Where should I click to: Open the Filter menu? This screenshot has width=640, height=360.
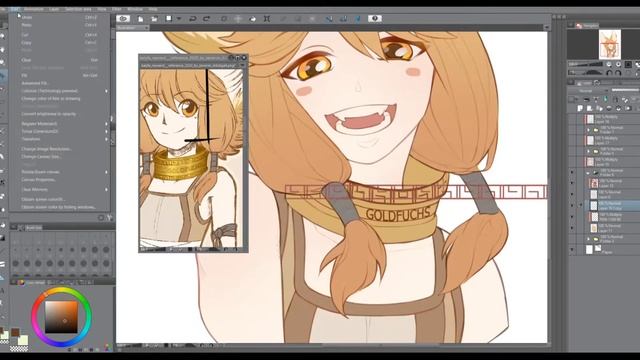117,9
